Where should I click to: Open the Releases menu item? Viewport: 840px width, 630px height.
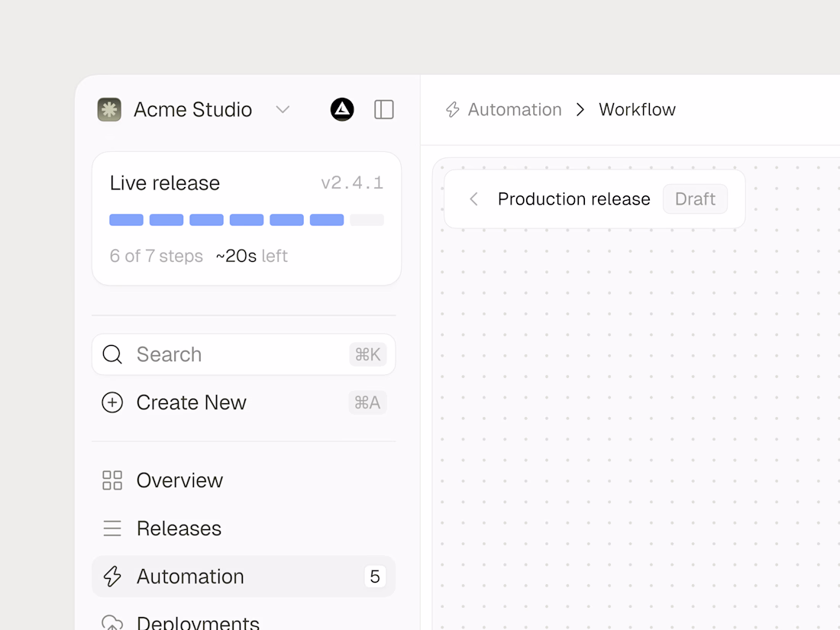pyautogui.click(x=244, y=528)
